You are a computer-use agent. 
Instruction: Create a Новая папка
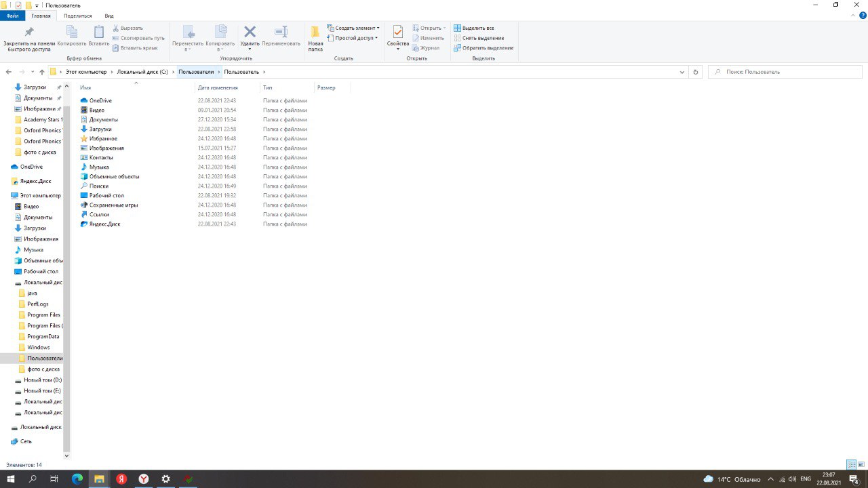pyautogui.click(x=315, y=39)
